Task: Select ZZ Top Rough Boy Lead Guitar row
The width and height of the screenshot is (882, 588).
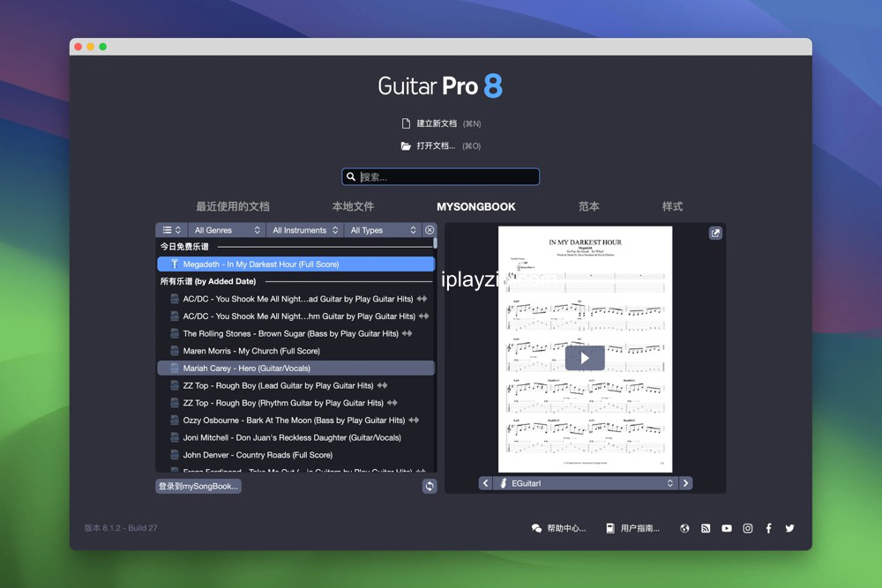Action: pyautogui.click(x=295, y=385)
